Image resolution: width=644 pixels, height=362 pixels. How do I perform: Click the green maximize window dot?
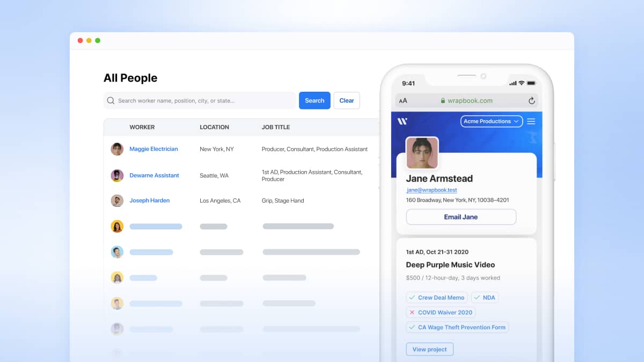coord(98,41)
